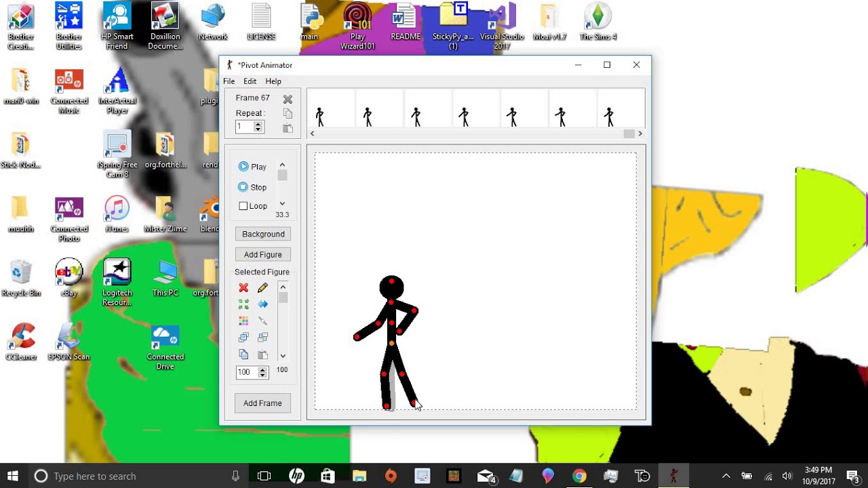Increase the frame Repeat value
This screenshot has width=868, height=488.
[258, 124]
